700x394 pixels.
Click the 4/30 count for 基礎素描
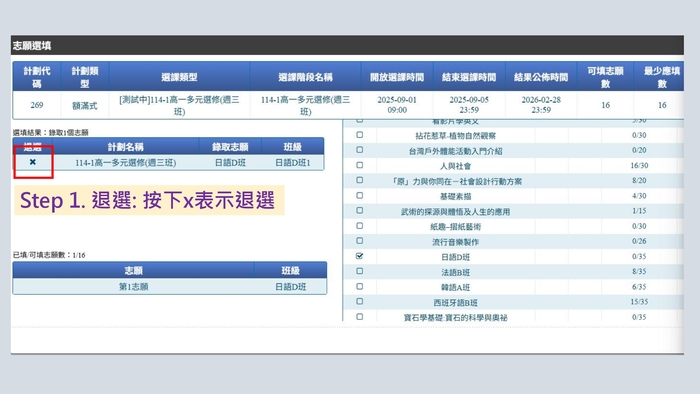639,196
